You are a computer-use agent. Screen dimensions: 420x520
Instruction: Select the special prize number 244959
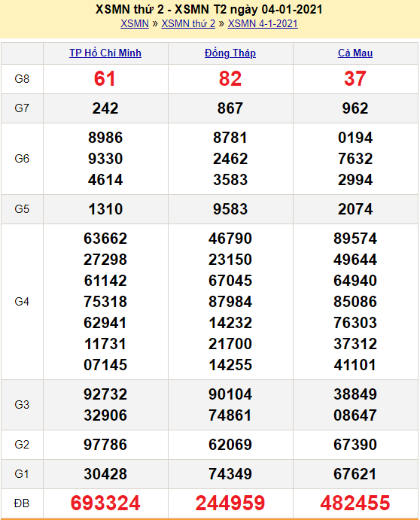(x=230, y=503)
